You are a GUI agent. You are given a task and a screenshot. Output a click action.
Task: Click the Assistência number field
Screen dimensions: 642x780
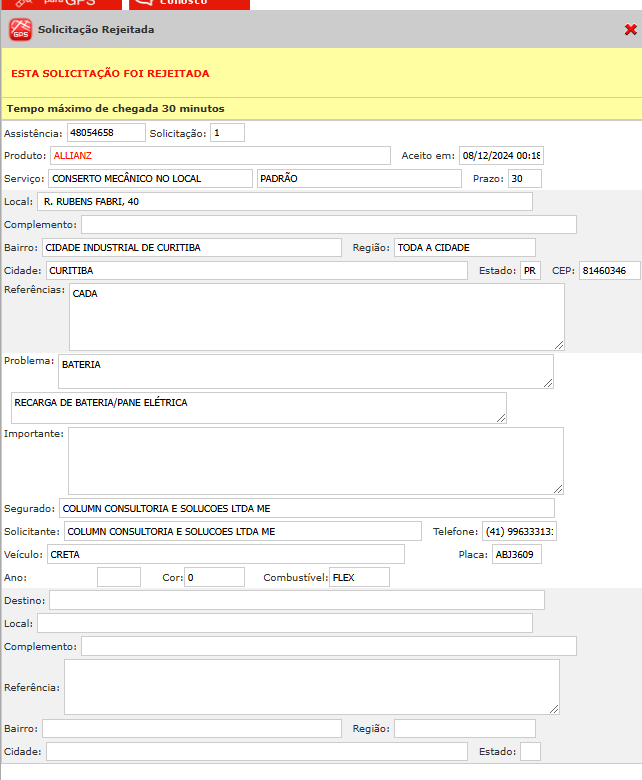pos(105,133)
